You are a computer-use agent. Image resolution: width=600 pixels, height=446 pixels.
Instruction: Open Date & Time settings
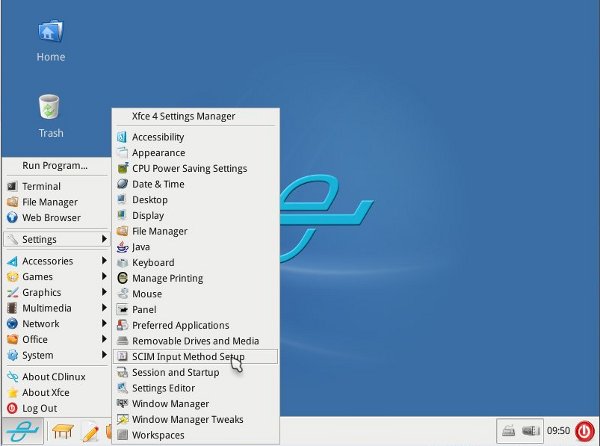click(x=196, y=184)
